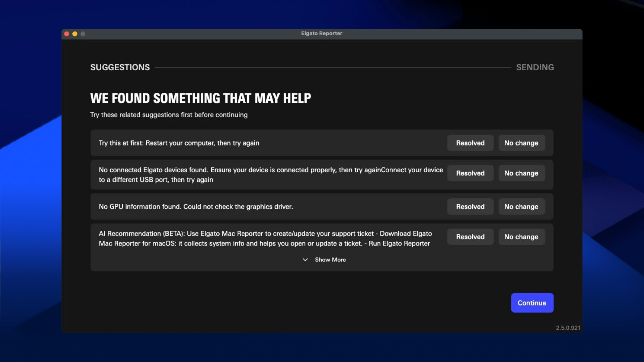The image size is (644, 362).
Task: Mark the restart computer suggestion as Resolved
Action: click(x=470, y=143)
